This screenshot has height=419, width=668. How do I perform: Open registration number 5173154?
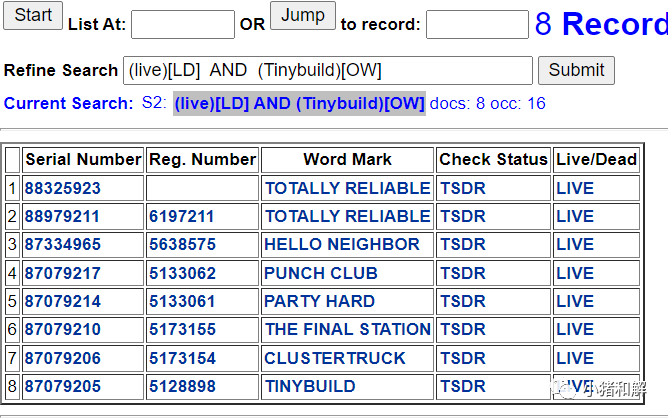pyautogui.click(x=182, y=358)
